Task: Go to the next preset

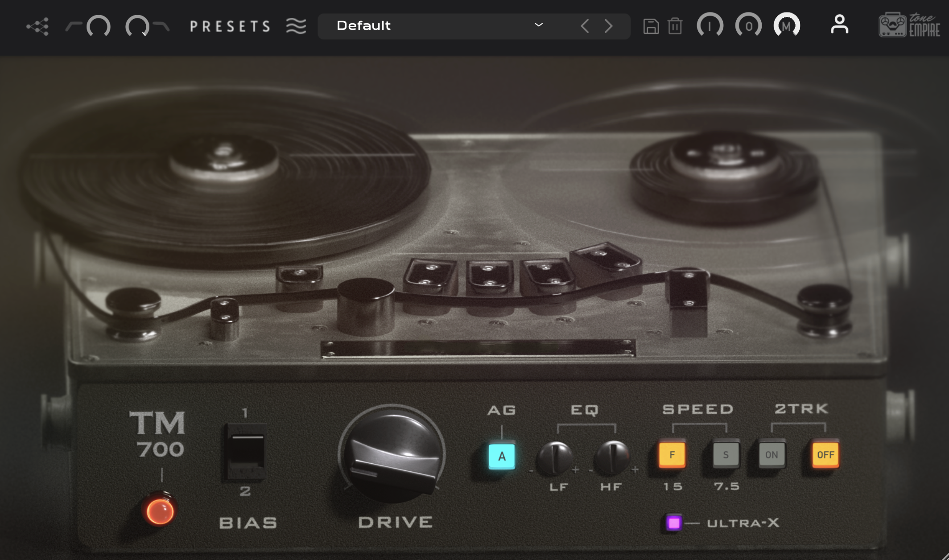Action: [608, 26]
